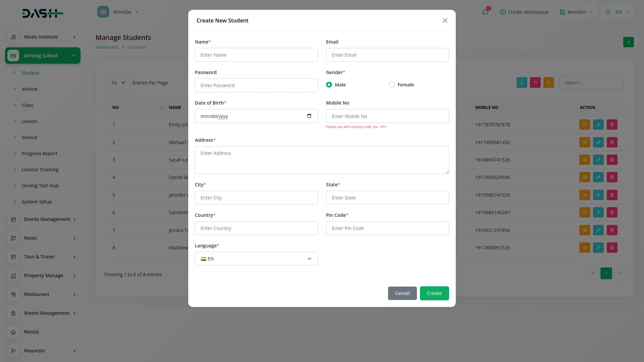Click the delete icon for row 1
This screenshot has width=644, height=362.
click(612, 125)
